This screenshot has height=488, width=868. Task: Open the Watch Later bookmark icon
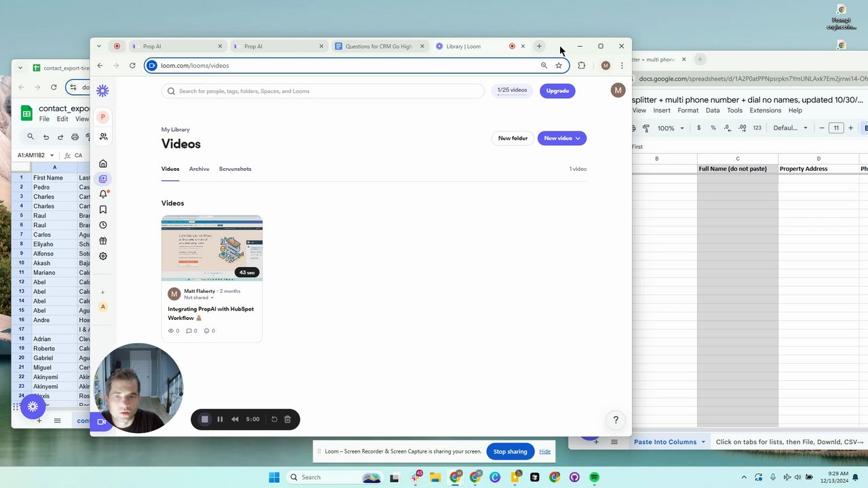(x=103, y=209)
